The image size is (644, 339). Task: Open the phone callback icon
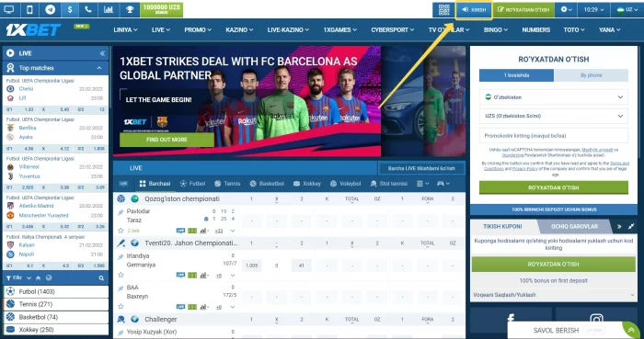click(88, 9)
